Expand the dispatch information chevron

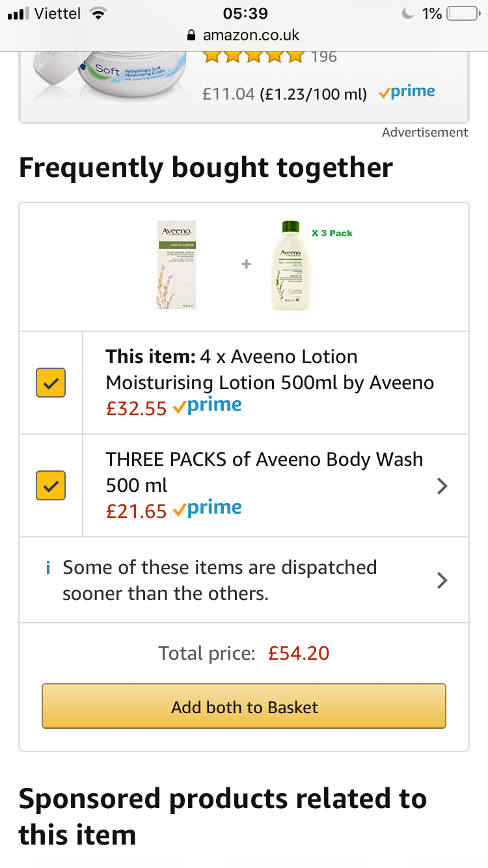click(x=442, y=580)
